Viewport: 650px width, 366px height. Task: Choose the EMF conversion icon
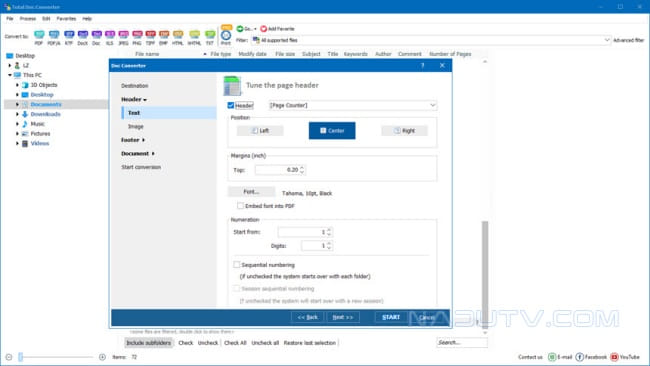(164, 37)
